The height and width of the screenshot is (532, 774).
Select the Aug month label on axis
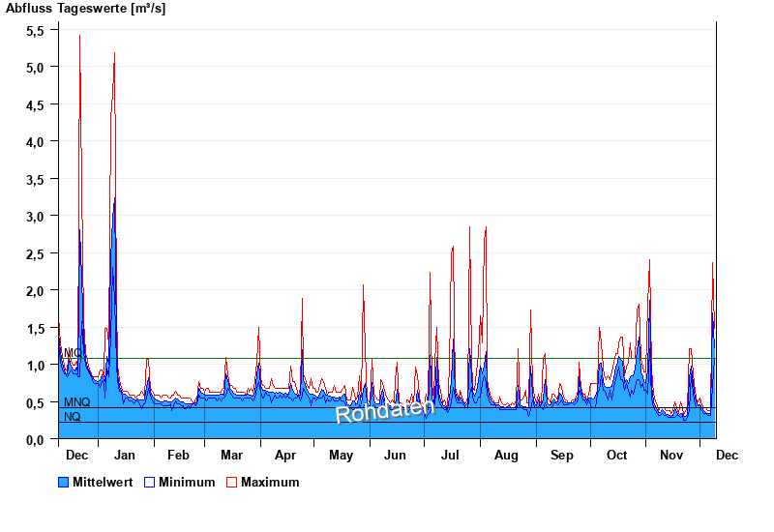[x=506, y=455]
